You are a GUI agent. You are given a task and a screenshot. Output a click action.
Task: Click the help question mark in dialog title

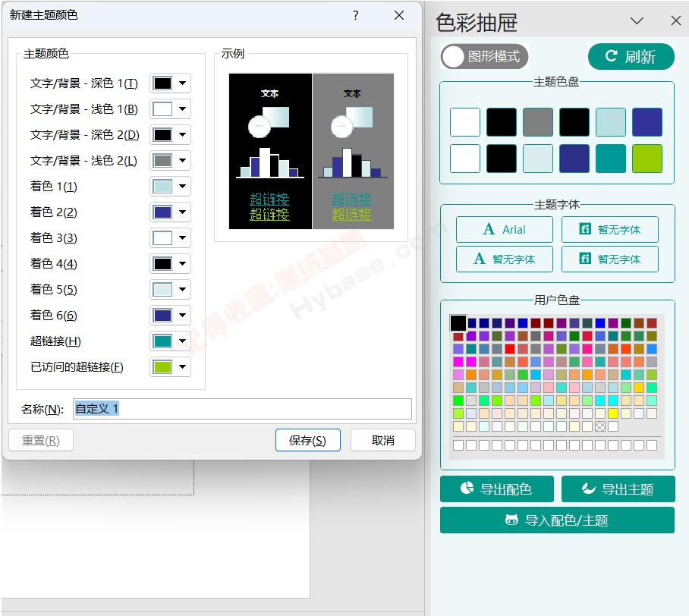click(x=355, y=15)
